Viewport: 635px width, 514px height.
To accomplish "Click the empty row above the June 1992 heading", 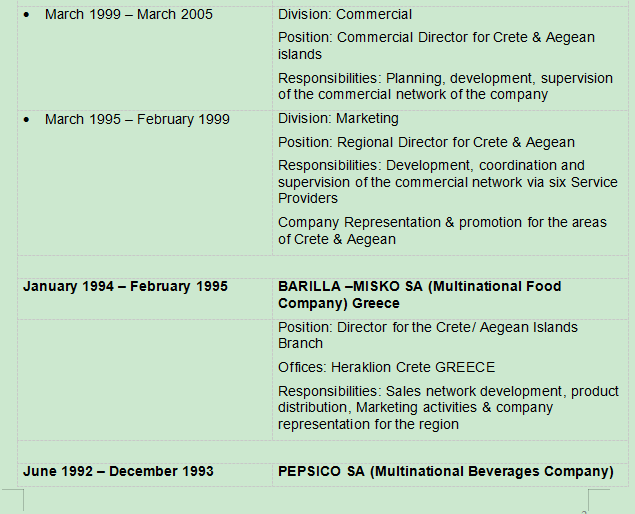I will 300,449.
